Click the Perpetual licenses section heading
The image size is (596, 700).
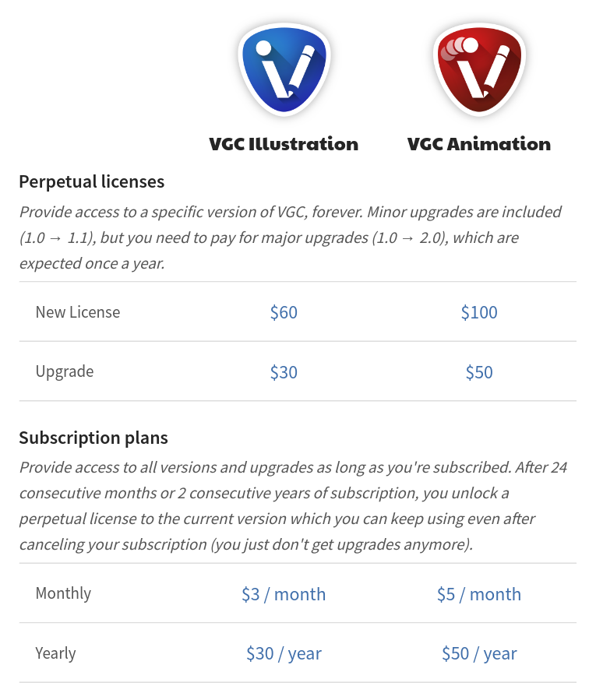pyautogui.click(x=92, y=182)
